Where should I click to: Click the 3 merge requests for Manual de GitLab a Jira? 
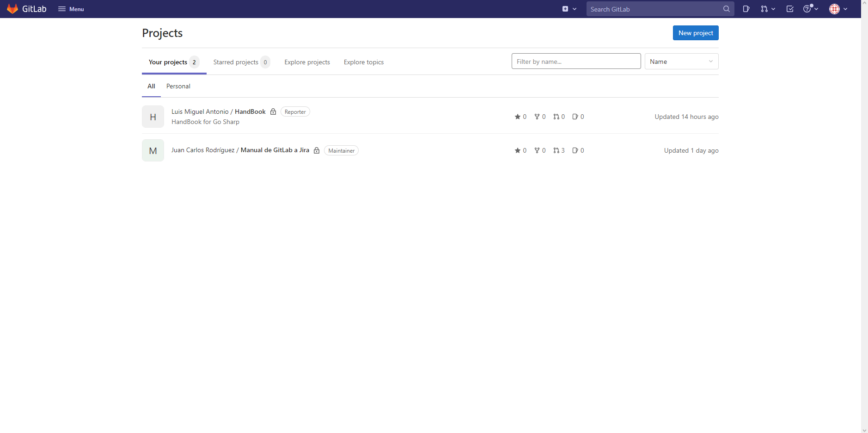(x=559, y=150)
